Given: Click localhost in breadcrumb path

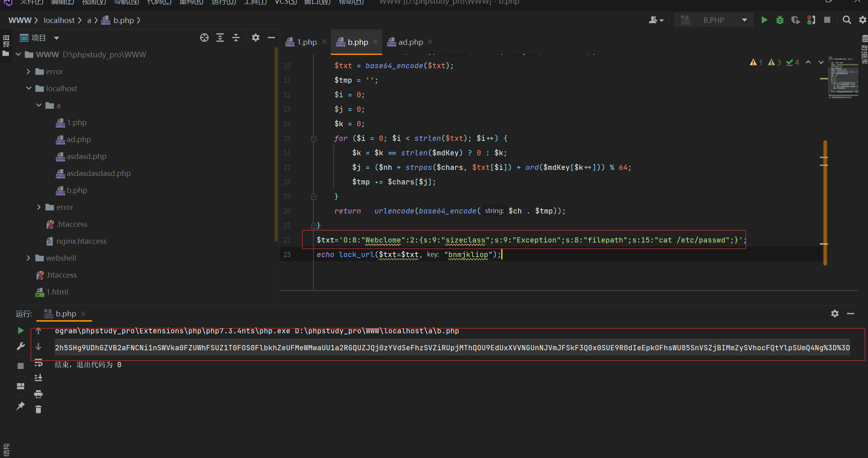Looking at the screenshot, I should (x=59, y=20).
